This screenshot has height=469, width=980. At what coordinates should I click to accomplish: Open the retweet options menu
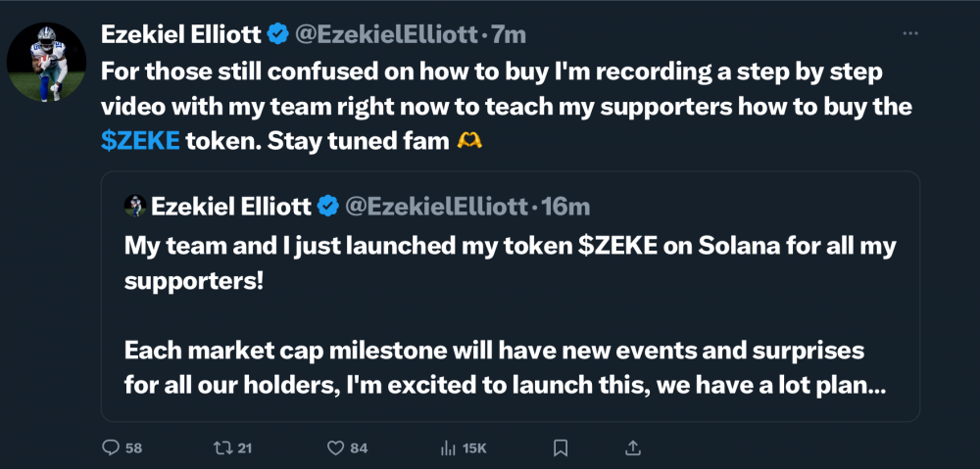click(x=222, y=448)
